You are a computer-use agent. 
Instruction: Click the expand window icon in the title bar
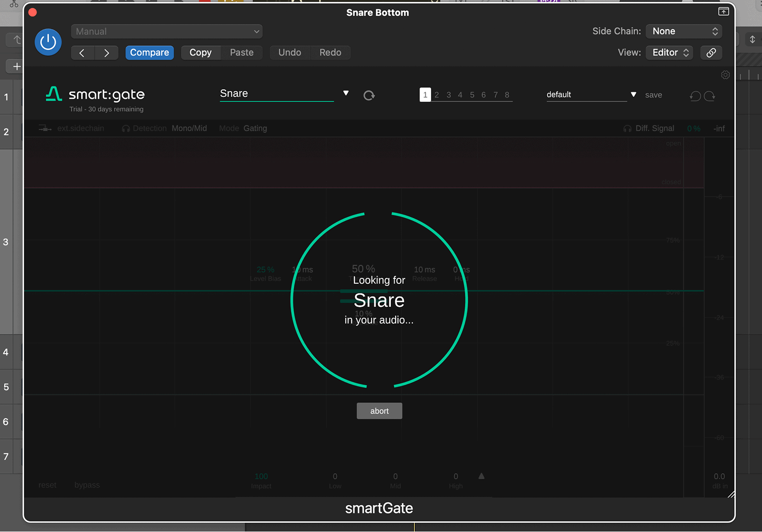(x=724, y=11)
